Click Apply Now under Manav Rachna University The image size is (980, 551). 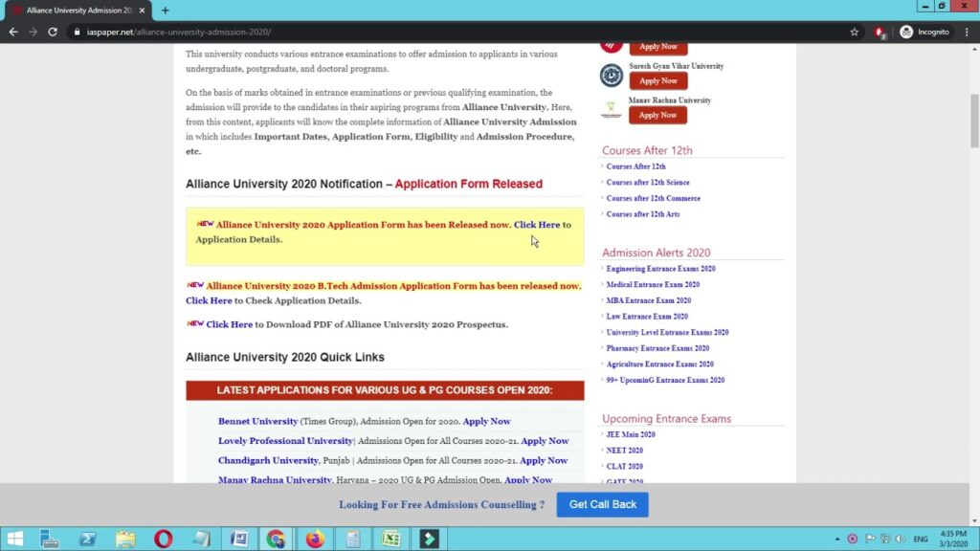pos(657,115)
